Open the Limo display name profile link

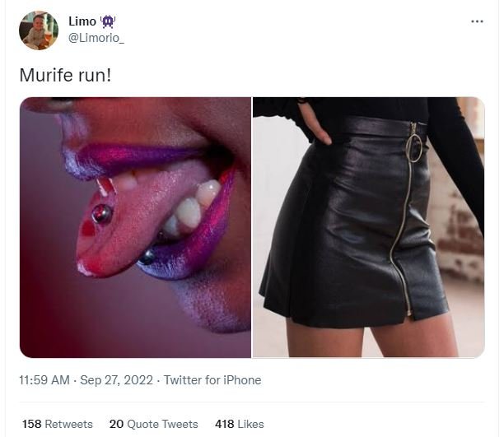[82, 22]
